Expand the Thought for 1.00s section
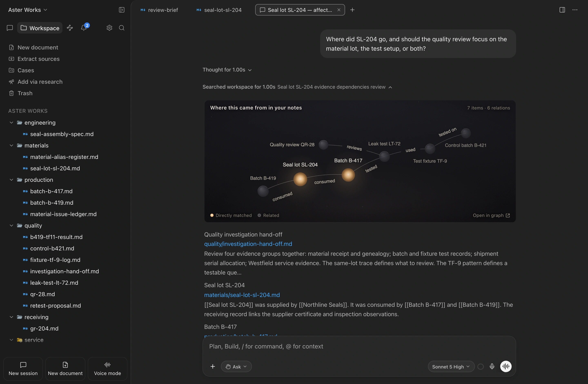The image size is (588, 384). pos(227,70)
